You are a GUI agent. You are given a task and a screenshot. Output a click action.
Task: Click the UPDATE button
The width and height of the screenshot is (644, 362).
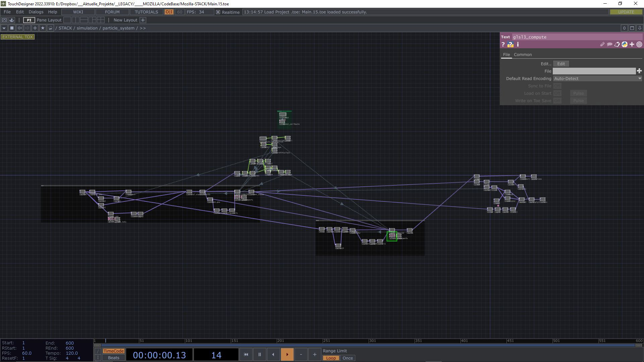coord(626,12)
